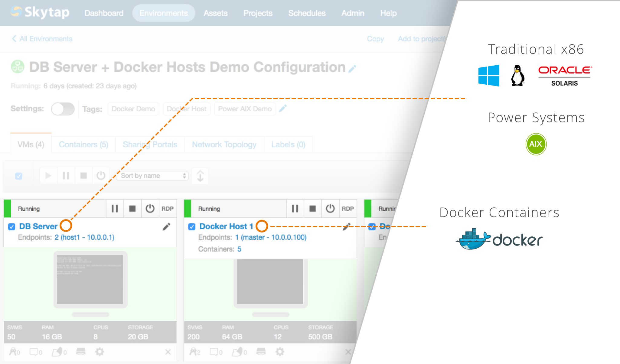Open the Schedules page
The width and height of the screenshot is (620, 364).
pyautogui.click(x=307, y=13)
